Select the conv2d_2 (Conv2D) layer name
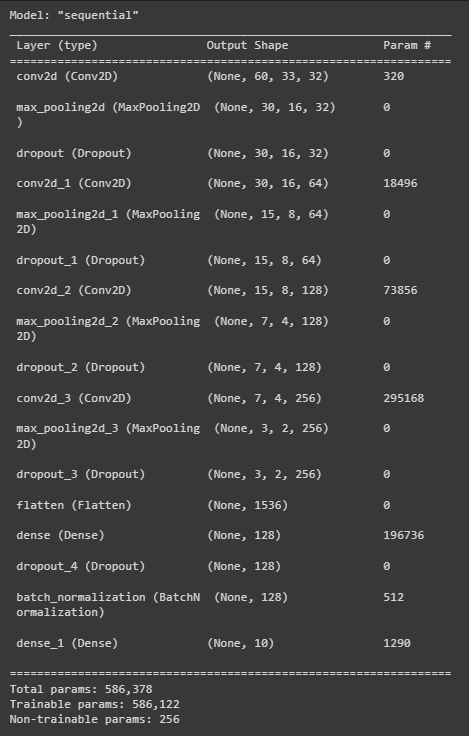Image resolution: width=469 pixels, height=736 pixels. pyautogui.click(x=74, y=290)
